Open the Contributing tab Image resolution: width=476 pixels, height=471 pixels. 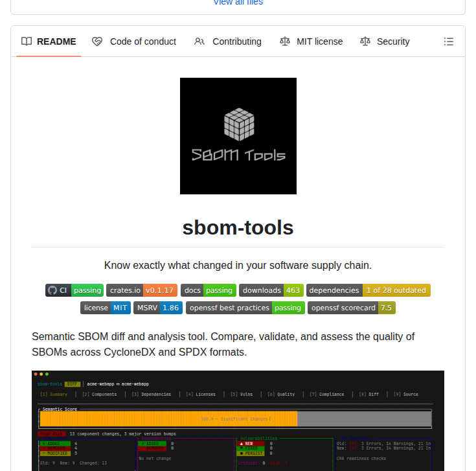point(228,41)
